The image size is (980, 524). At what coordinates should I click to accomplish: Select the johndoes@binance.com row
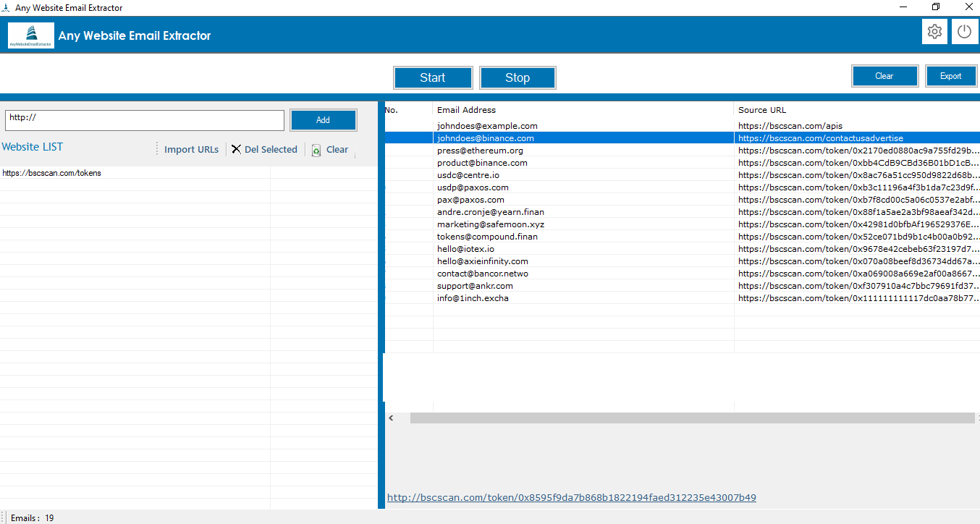point(682,138)
